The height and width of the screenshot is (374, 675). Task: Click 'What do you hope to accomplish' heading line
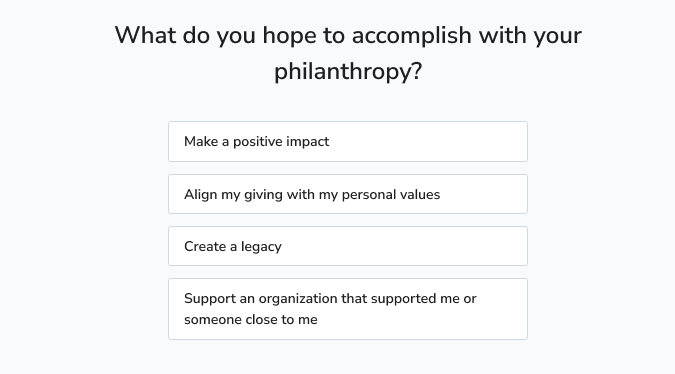[348, 35]
